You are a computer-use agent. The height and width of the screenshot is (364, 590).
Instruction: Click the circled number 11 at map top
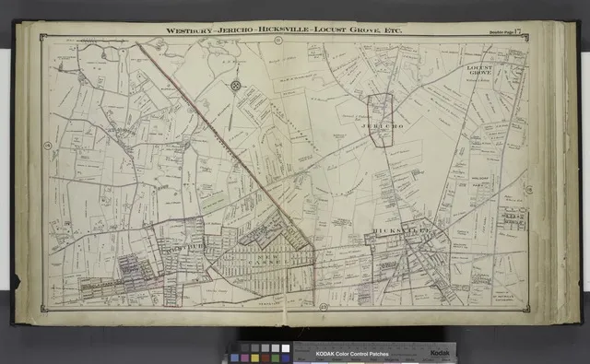point(278,41)
